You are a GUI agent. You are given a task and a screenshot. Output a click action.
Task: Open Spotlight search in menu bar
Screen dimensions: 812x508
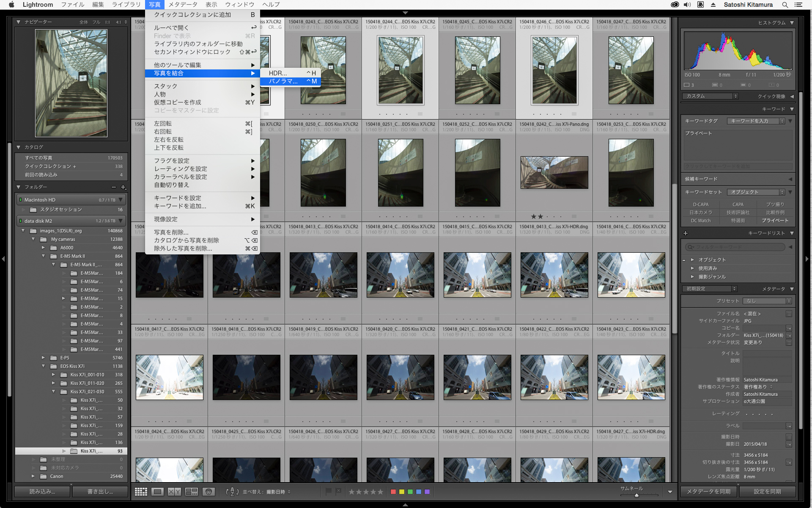pos(785,5)
